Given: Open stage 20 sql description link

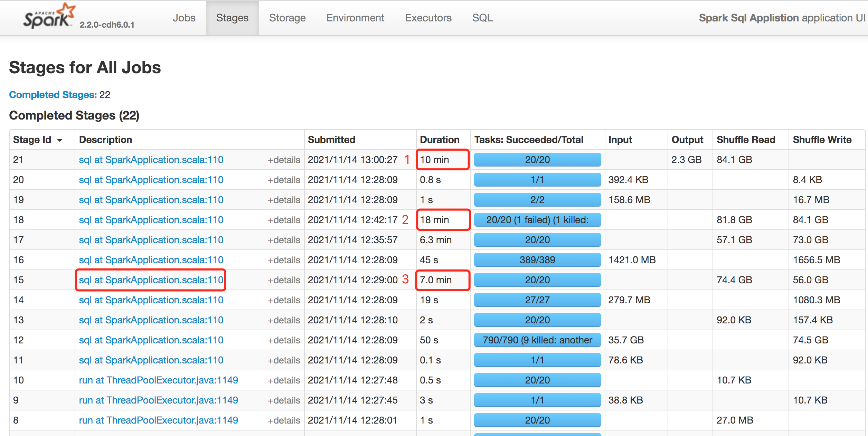Looking at the screenshot, I should coord(151,180).
